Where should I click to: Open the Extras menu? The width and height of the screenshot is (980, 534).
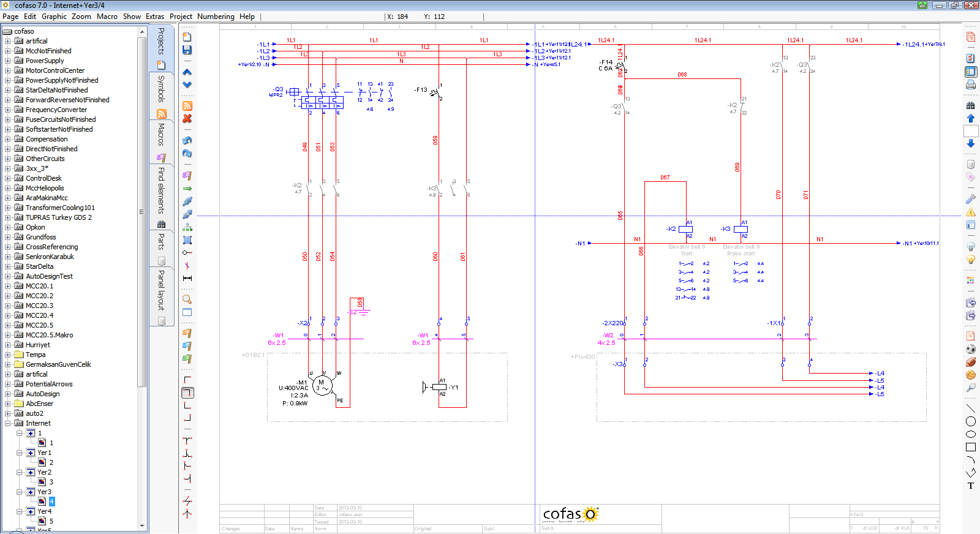155,17
